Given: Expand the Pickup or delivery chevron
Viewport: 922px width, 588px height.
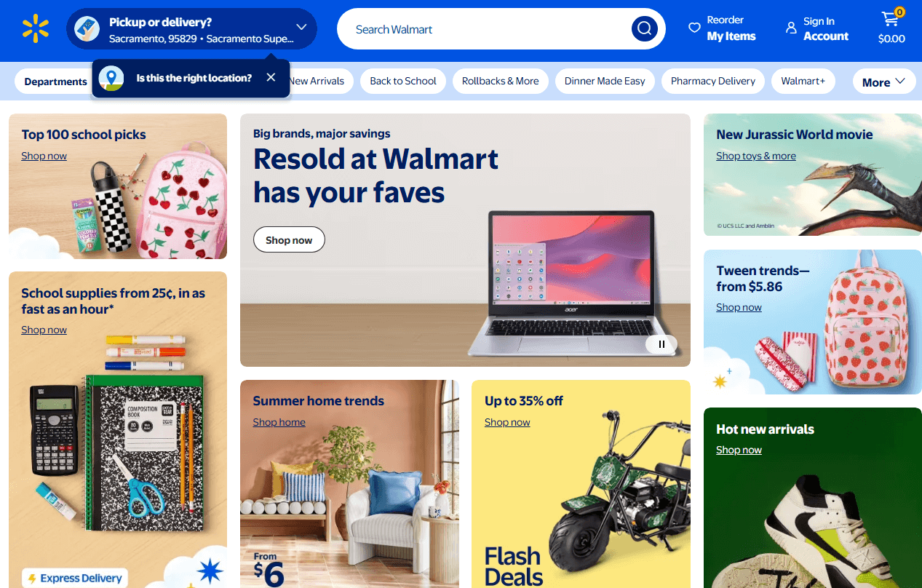Looking at the screenshot, I should (x=301, y=28).
